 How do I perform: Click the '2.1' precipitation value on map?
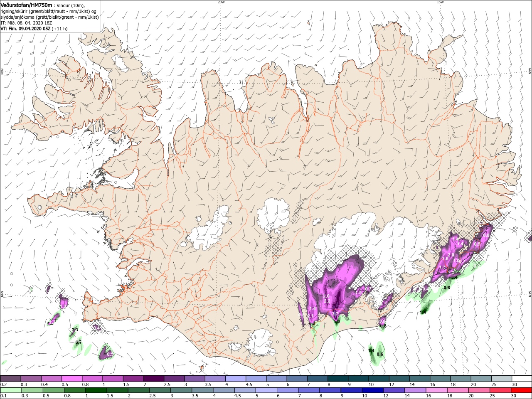(310, 316)
